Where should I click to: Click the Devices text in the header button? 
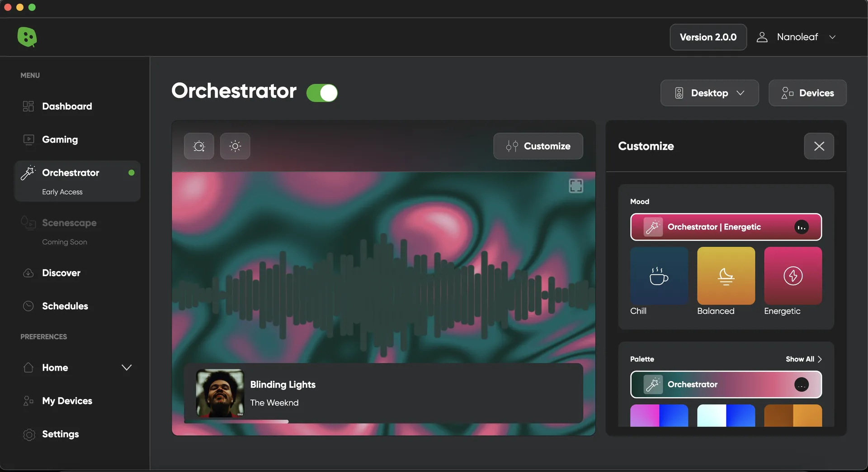(816, 93)
